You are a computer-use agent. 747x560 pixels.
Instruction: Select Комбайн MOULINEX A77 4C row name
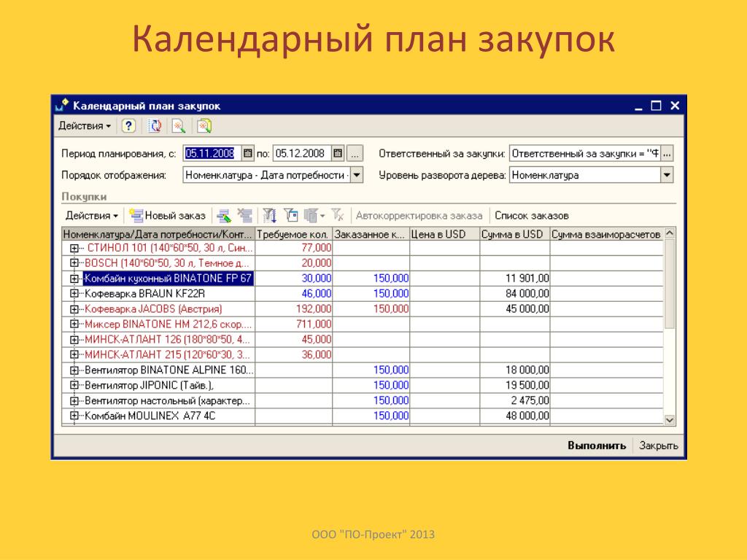click(x=150, y=416)
